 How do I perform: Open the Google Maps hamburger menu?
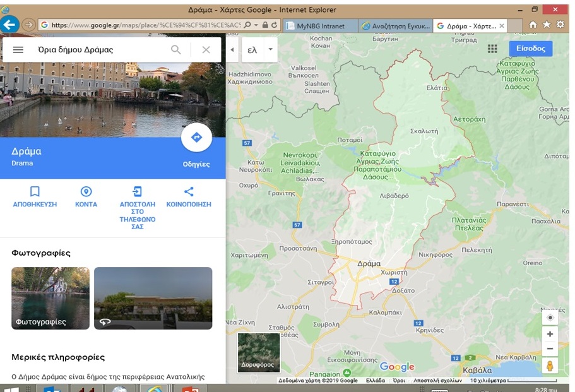pyautogui.click(x=18, y=49)
